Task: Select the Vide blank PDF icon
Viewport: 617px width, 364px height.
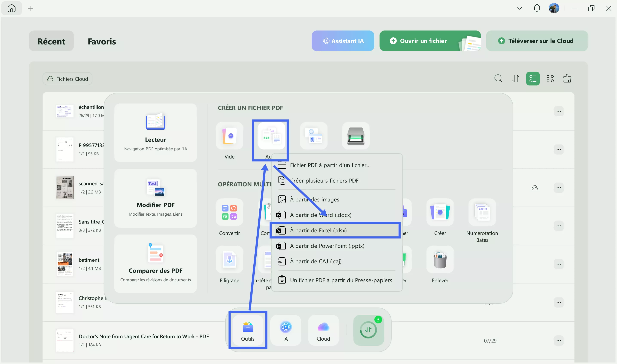Action: 230,136
